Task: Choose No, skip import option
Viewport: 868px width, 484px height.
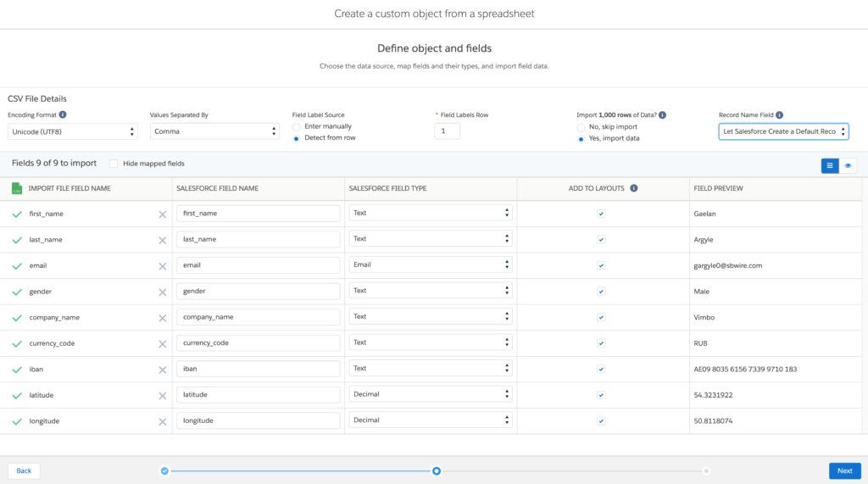Action: pyautogui.click(x=581, y=128)
